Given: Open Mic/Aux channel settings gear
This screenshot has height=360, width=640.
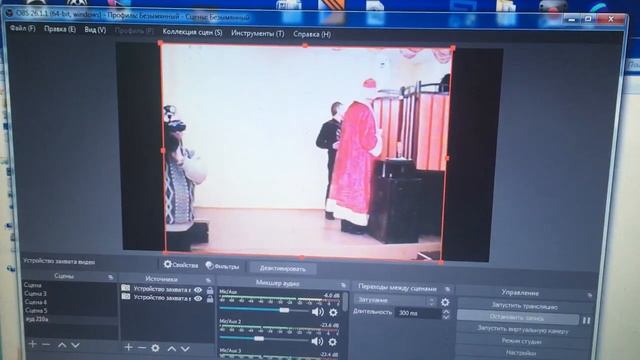Looking at the screenshot, I should point(333,313).
